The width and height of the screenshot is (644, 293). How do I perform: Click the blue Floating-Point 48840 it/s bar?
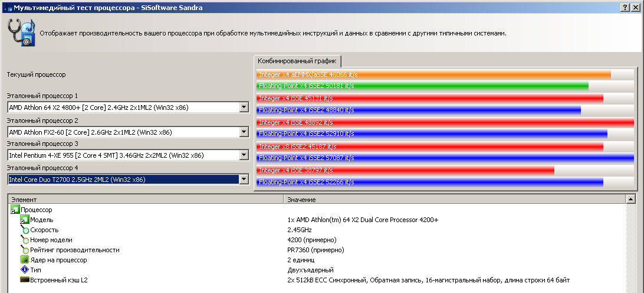click(419, 110)
